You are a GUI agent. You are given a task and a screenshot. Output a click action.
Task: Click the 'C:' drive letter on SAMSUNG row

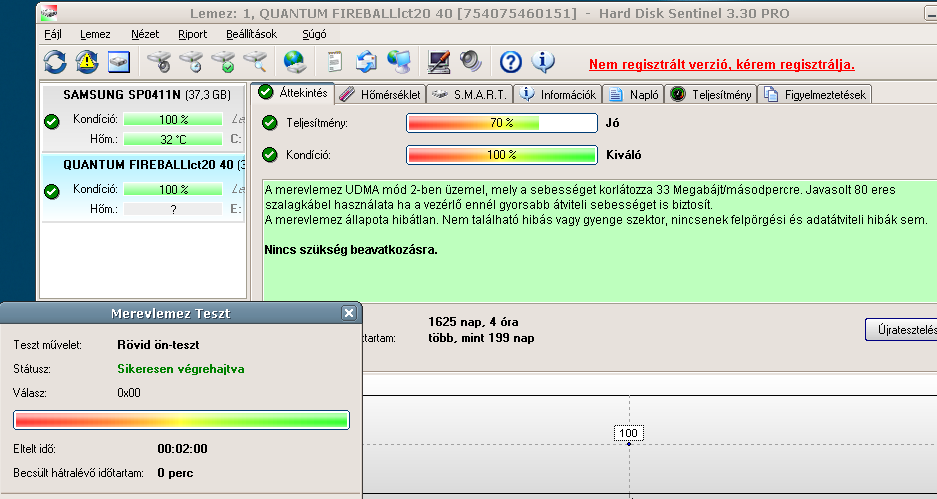(236, 139)
